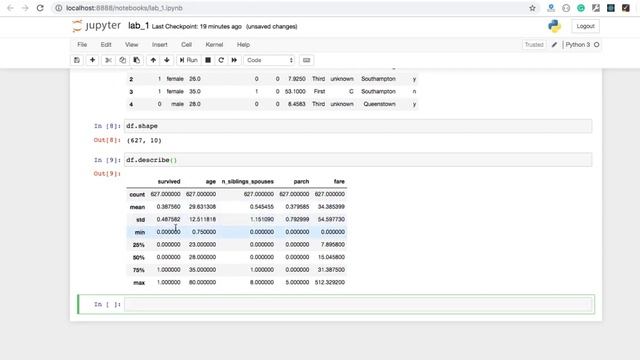Click the site info icon in address bar
Image resolution: width=640 pixels, height=360 pixels.
coord(59,8)
